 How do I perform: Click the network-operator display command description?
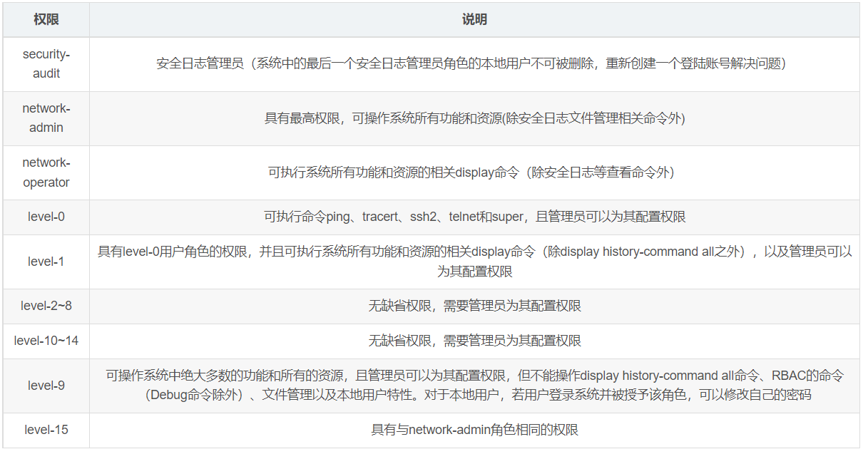pyautogui.click(x=471, y=172)
